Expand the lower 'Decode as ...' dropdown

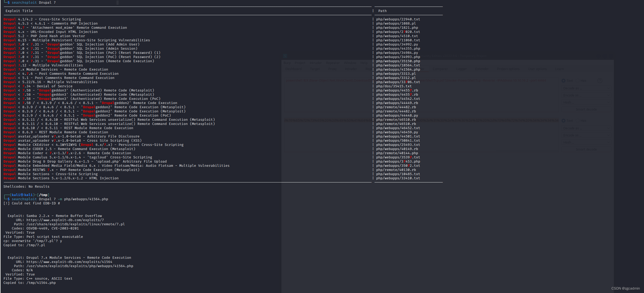pyautogui.click(x=586, y=128)
